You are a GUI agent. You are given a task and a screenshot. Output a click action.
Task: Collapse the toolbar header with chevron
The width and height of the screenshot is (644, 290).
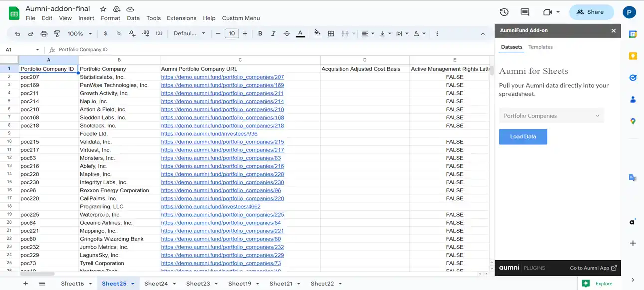point(483,34)
